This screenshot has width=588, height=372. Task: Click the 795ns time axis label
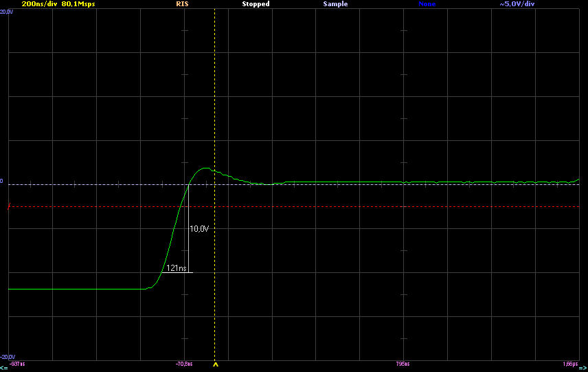pos(403,363)
